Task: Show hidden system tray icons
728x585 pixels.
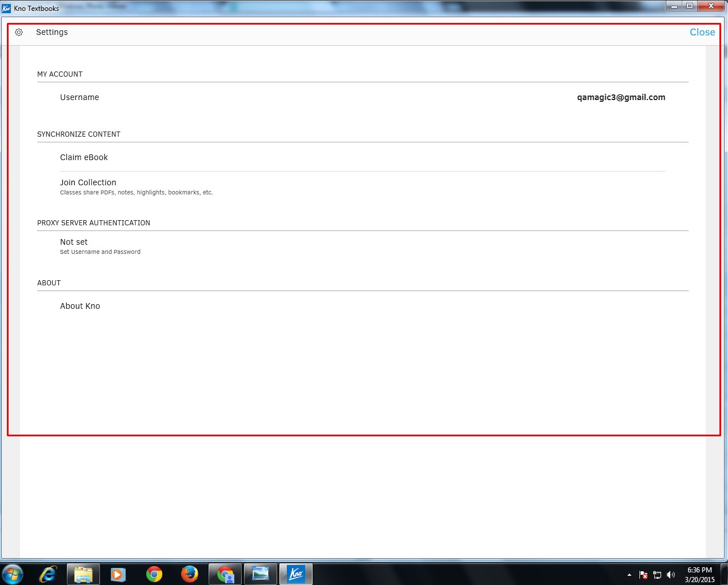Action: [x=629, y=575]
